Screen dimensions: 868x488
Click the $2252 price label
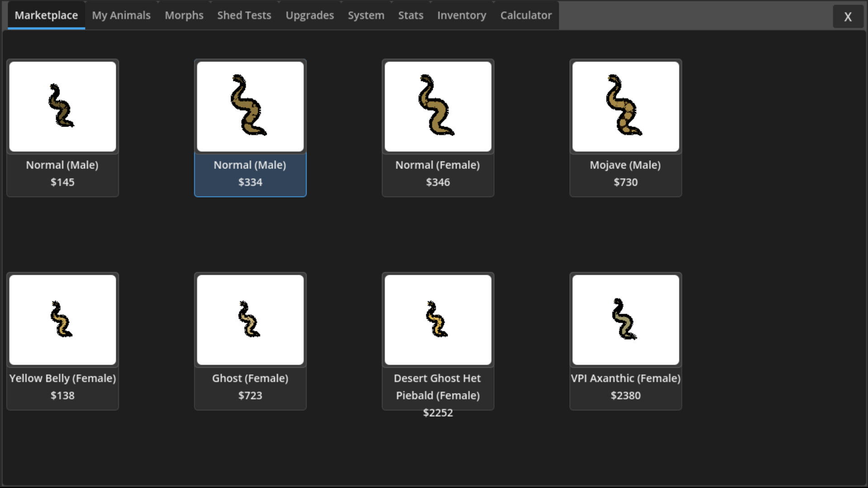(x=438, y=413)
